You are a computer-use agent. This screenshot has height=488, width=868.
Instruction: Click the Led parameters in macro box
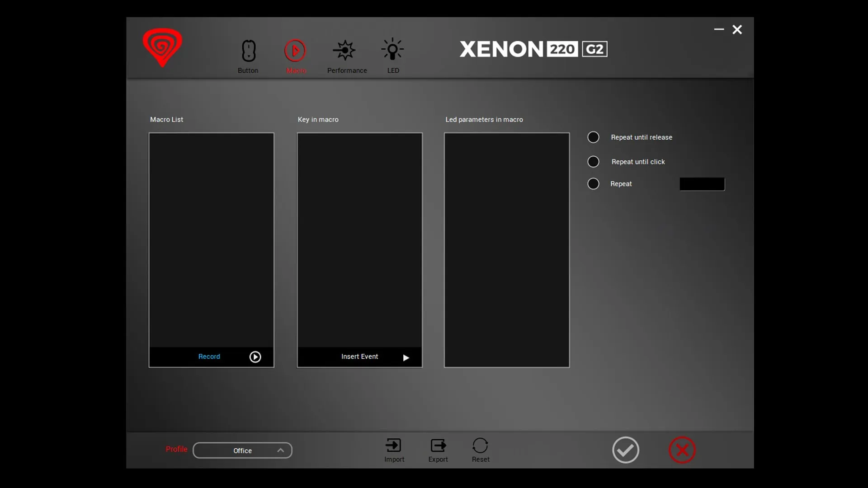point(507,250)
